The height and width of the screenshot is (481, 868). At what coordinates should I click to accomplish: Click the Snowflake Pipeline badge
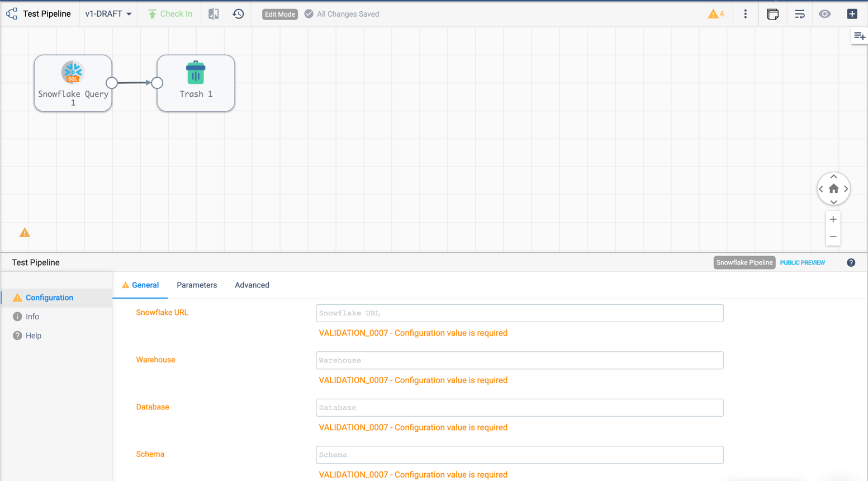point(744,263)
